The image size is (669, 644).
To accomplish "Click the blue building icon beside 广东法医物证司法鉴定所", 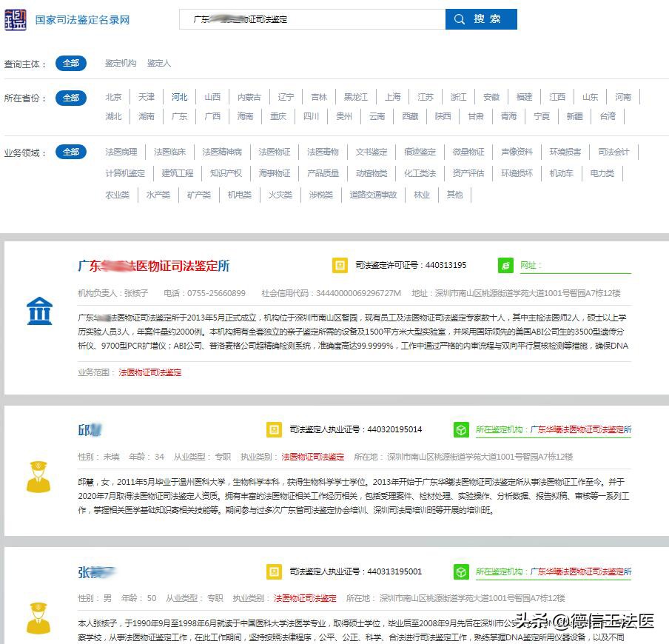I will click(39, 312).
